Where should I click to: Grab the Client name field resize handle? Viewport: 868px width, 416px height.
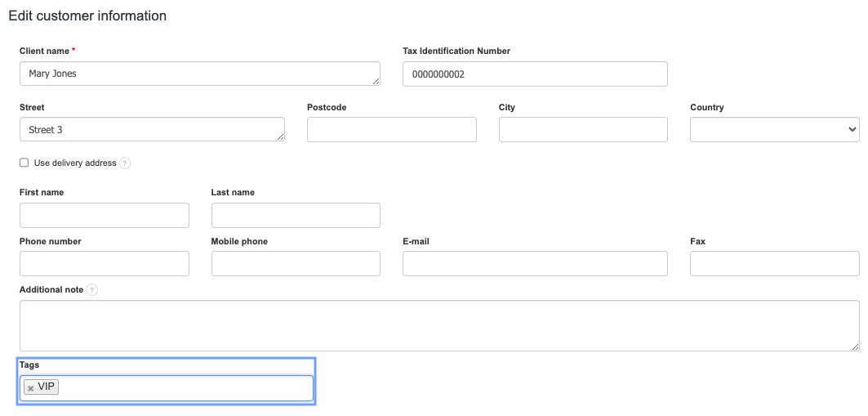pyautogui.click(x=376, y=81)
